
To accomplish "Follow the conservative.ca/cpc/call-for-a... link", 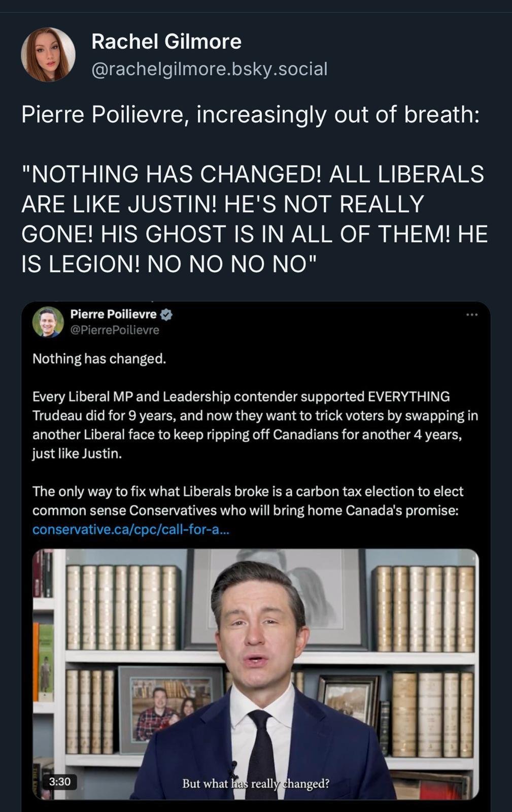I will (x=131, y=529).
